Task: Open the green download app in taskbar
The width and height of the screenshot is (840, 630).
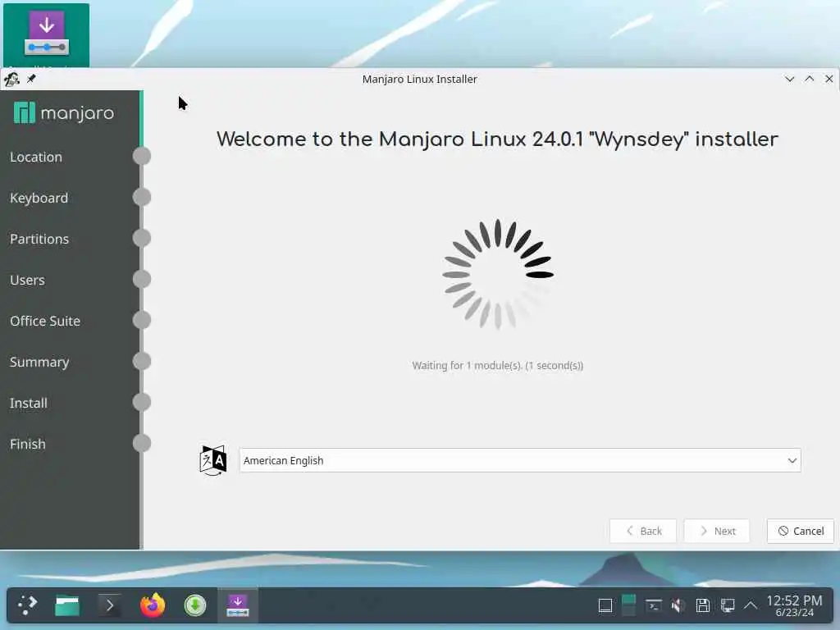Action: pos(195,606)
